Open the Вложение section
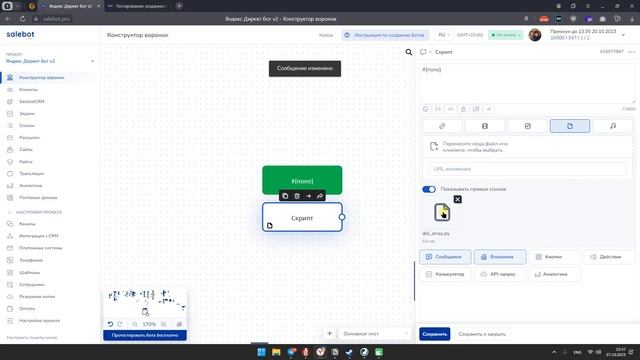Screen dimensions: 640x360 (x=500, y=257)
